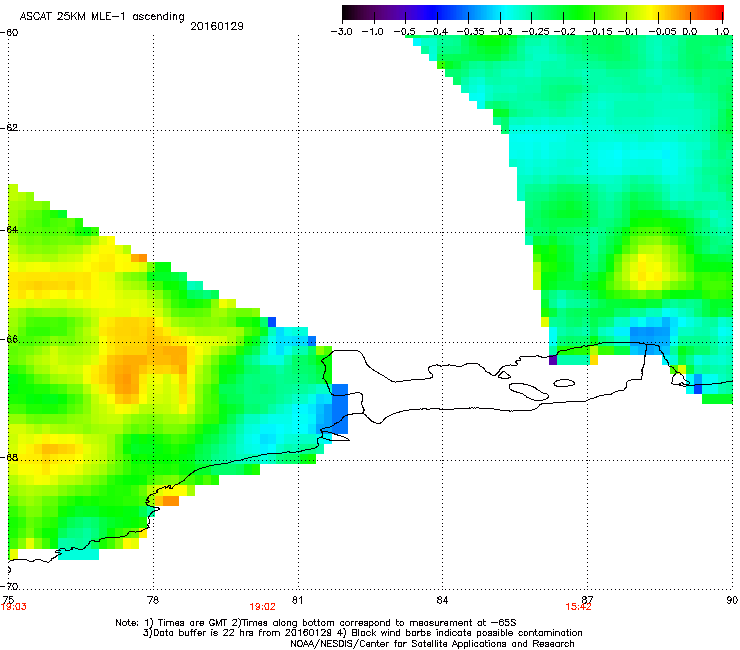Click the -3.0 color scale label

[x=341, y=32]
